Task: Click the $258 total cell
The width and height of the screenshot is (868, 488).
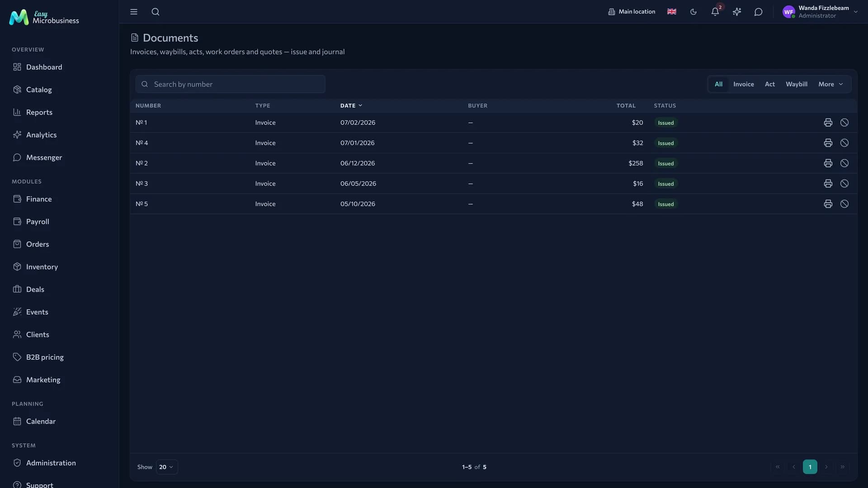Action: pos(636,163)
